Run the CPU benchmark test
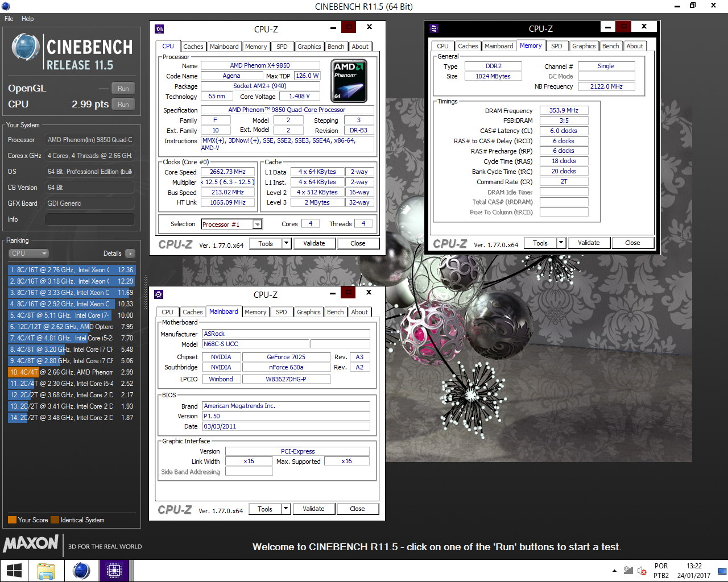The width and height of the screenshot is (728, 582). point(123,105)
